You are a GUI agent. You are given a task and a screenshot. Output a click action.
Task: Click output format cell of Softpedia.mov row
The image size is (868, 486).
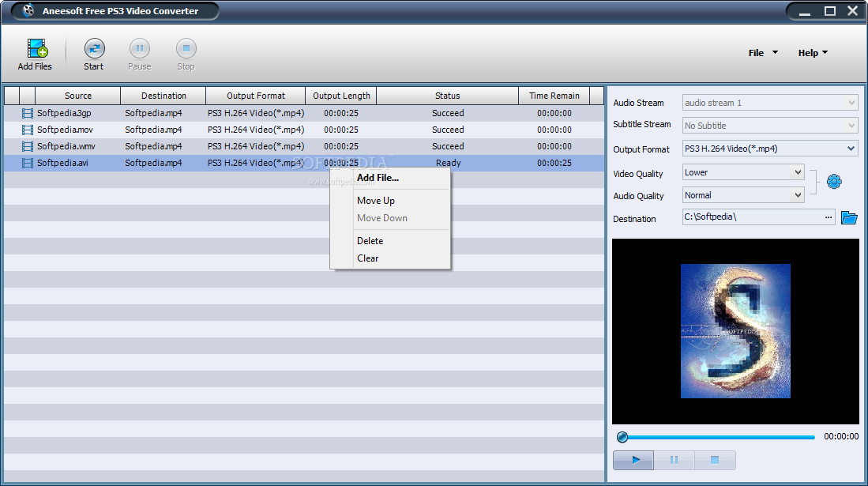tap(256, 130)
